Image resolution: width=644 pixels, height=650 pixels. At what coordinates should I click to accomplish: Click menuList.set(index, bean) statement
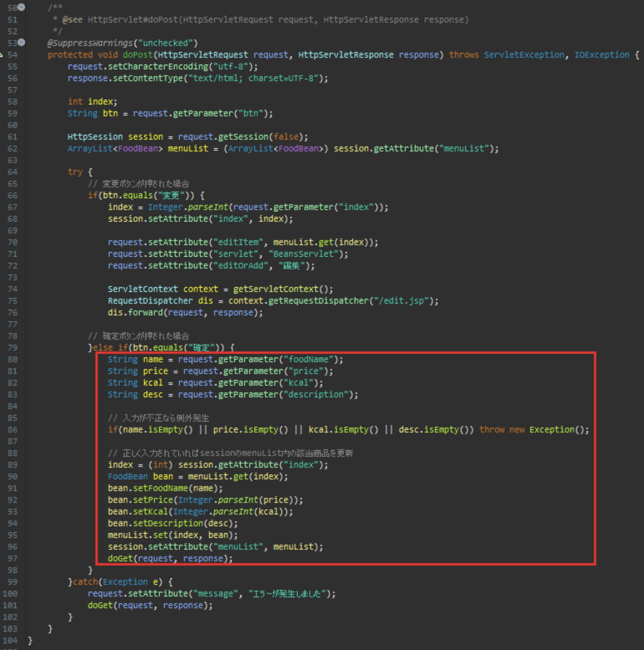pos(173,536)
